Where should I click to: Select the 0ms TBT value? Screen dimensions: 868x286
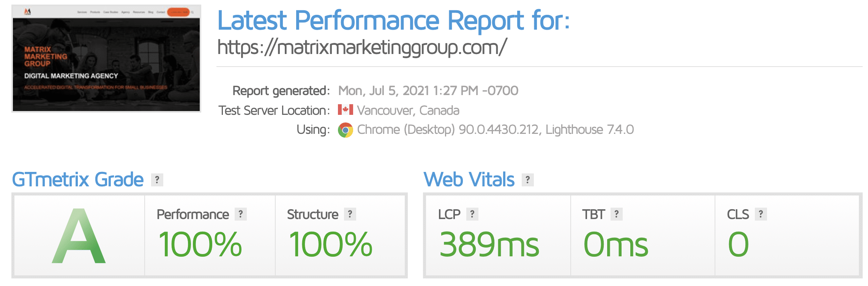(616, 245)
